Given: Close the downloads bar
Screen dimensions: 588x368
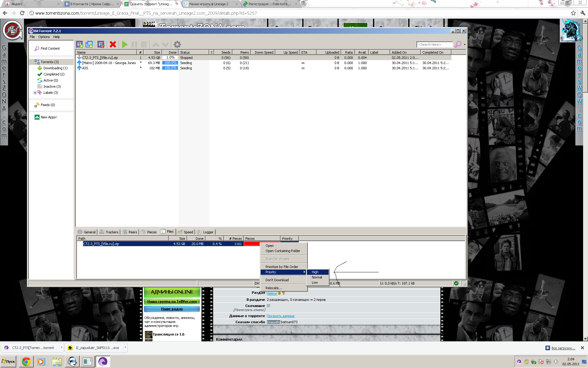Looking at the screenshot, I should pyautogui.click(x=582, y=348).
